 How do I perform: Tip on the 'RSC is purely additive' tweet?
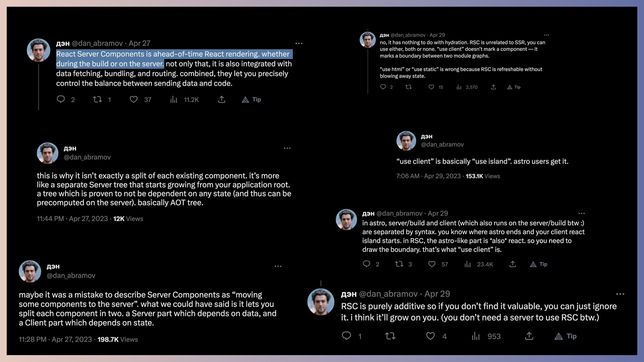566,336
